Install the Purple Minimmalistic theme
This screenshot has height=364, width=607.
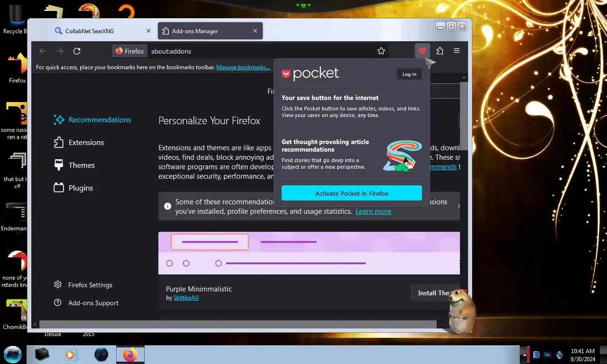[435, 293]
